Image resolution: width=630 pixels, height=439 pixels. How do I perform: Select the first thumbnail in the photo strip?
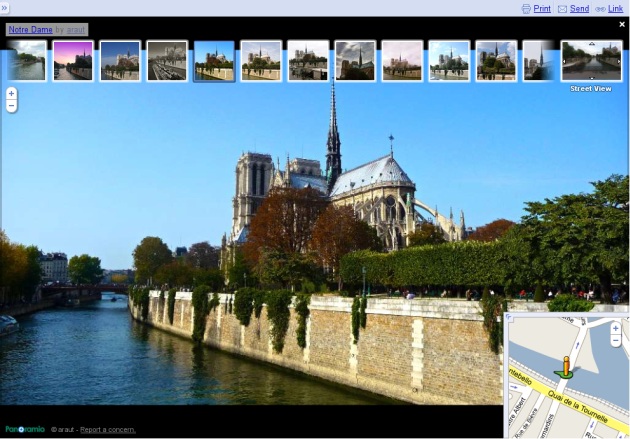coord(27,61)
